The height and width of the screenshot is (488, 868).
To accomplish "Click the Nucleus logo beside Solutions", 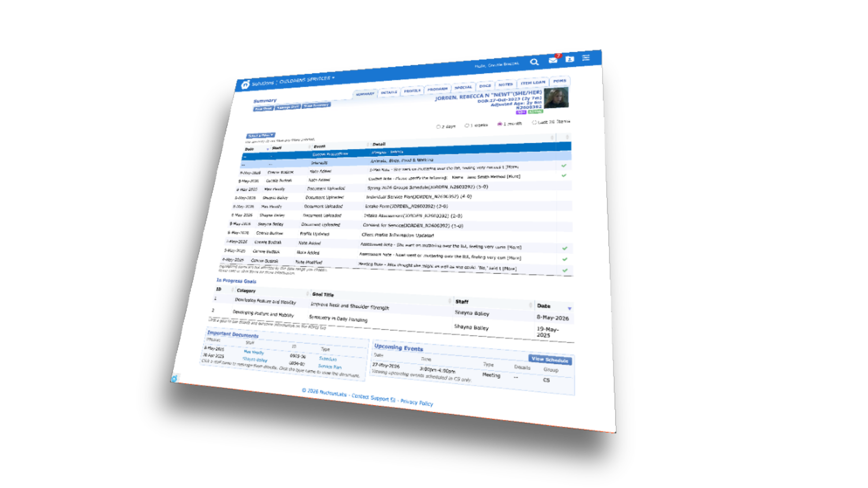I will point(245,84).
